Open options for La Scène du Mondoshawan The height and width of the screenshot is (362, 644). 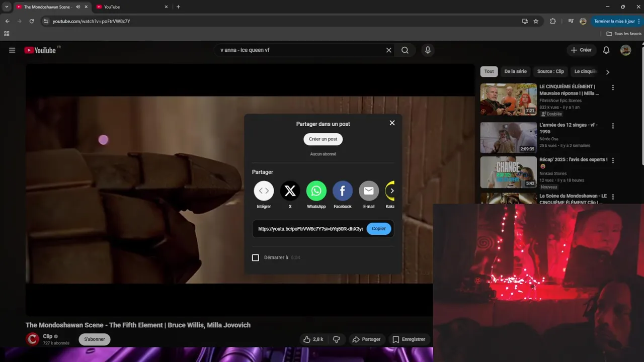[x=613, y=197]
